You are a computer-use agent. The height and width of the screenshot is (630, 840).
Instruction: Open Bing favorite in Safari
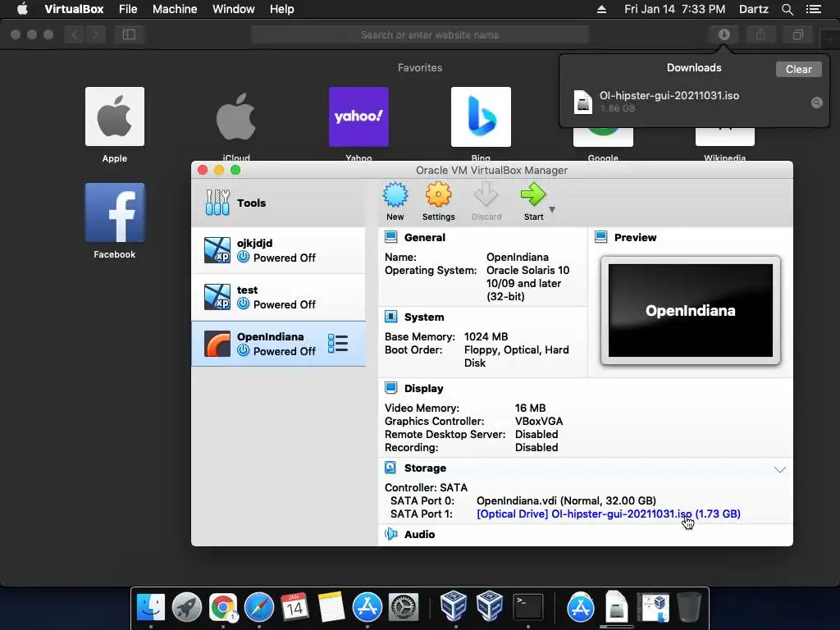(x=481, y=116)
